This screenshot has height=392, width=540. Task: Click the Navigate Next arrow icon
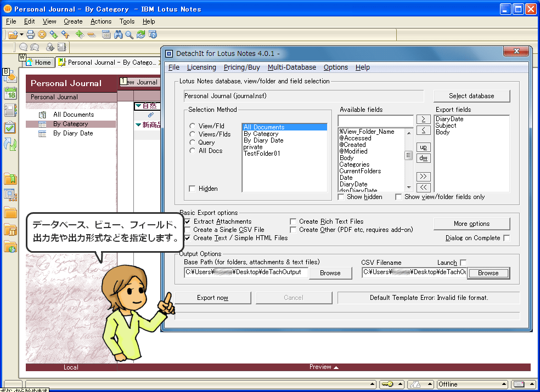point(54,35)
